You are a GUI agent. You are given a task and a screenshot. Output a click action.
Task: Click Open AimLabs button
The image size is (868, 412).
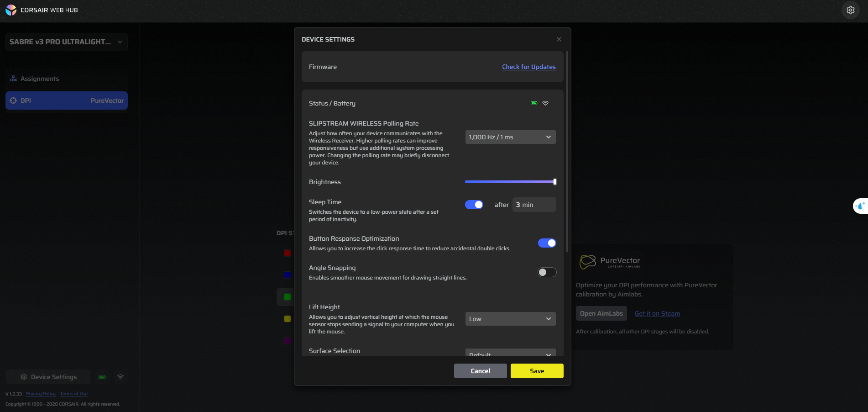[601, 313]
